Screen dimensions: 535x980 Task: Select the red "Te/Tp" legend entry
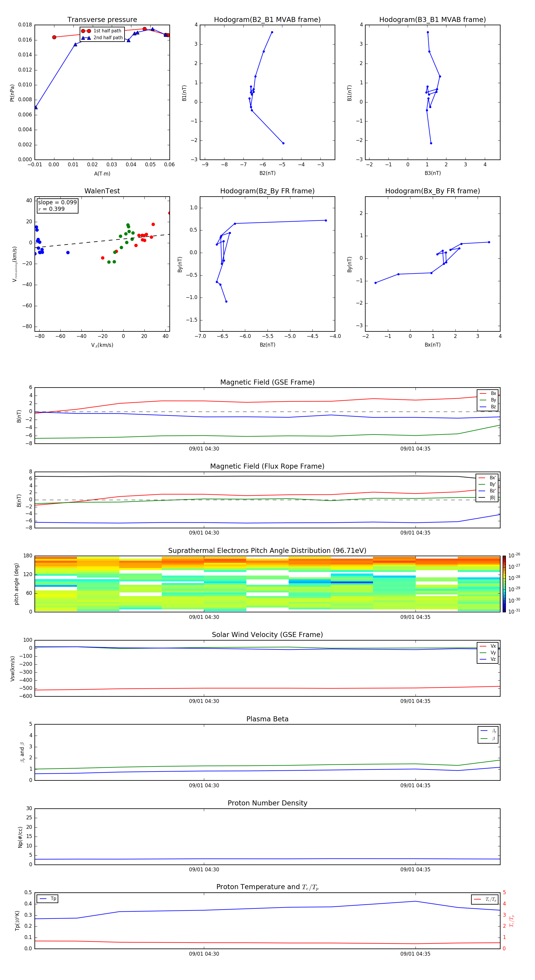coord(485,899)
